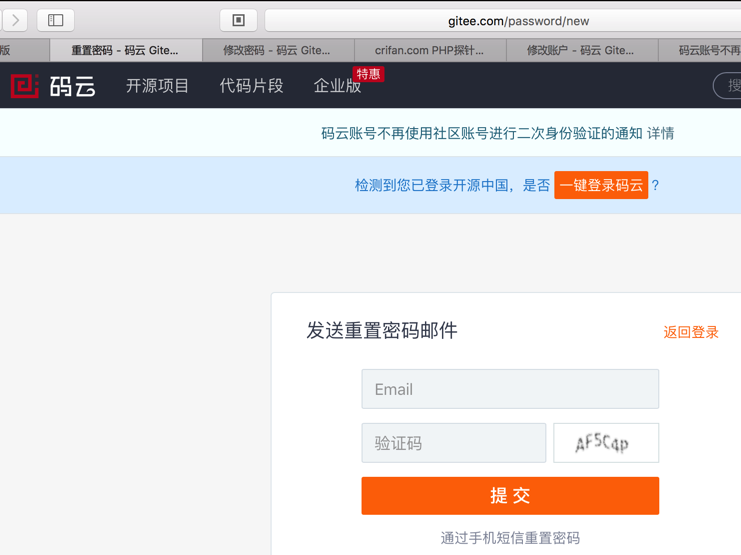Screen dimensions: 741x555
Task: Open 开源项目 in the navigation bar
Action: pos(157,86)
